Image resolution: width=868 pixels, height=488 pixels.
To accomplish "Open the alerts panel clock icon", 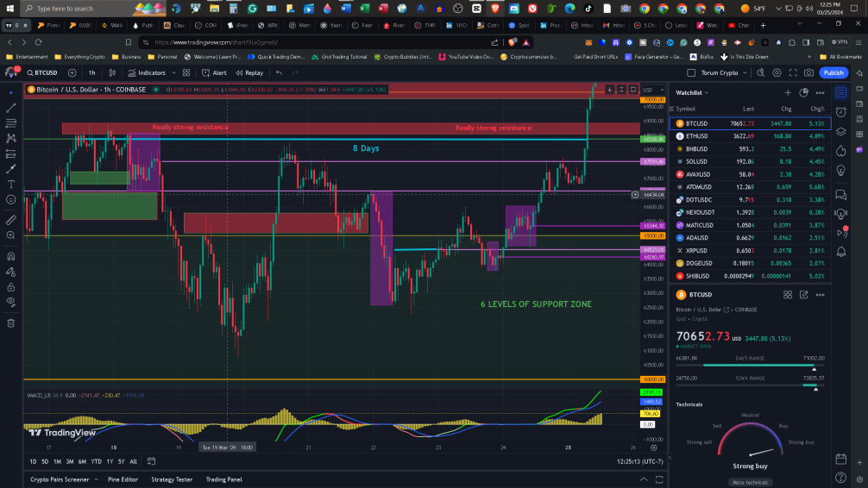I will click(841, 112).
